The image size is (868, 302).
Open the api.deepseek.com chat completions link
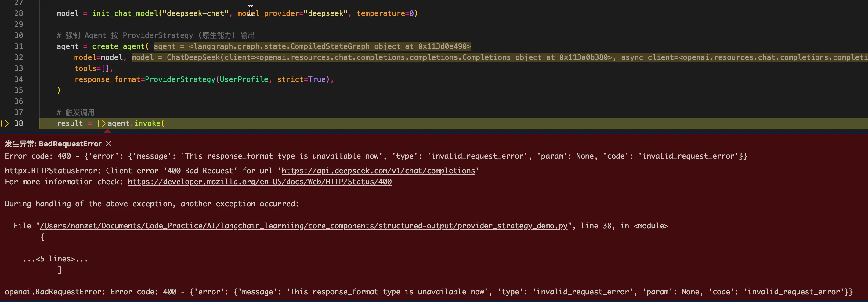(x=378, y=171)
